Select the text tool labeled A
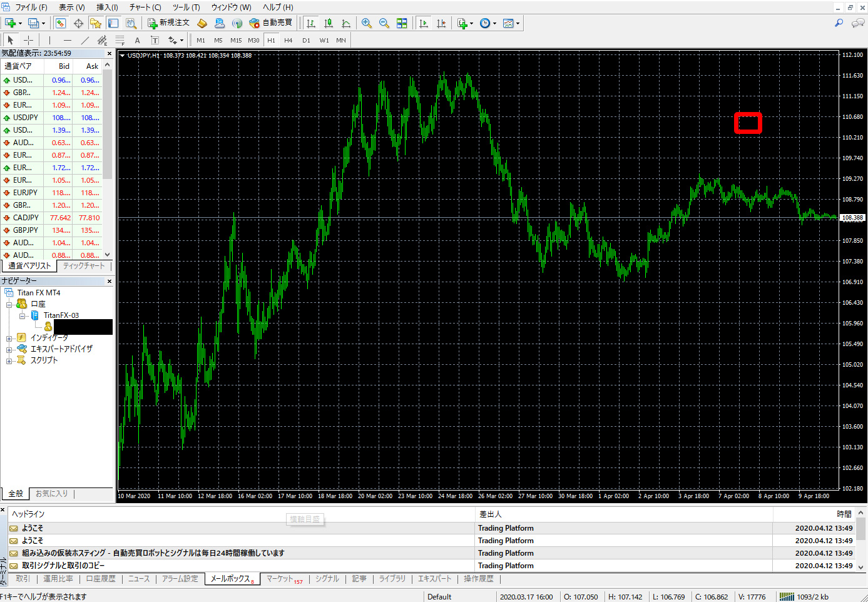868x602 pixels. pos(137,40)
